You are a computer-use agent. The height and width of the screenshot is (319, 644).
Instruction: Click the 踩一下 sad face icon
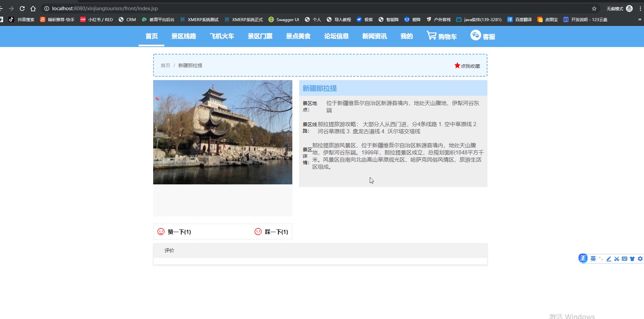(258, 232)
